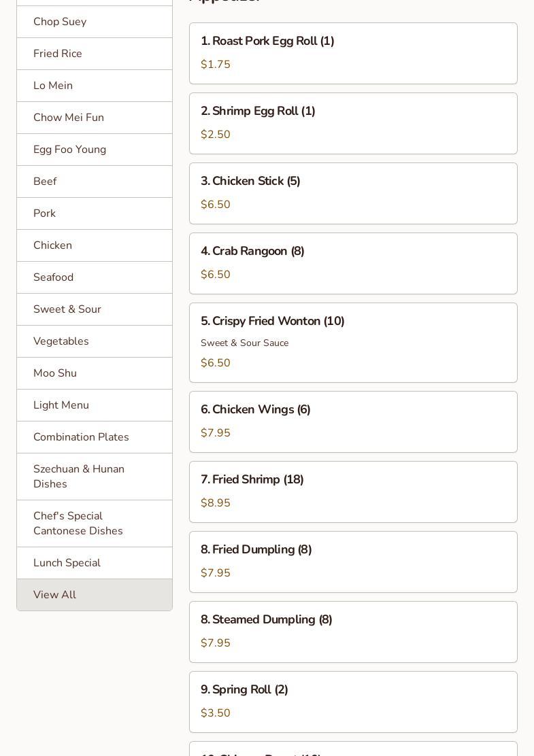The height and width of the screenshot is (756, 534).
Task: Select Crispy Fried Wonton with sauce
Action: [x=353, y=342]
